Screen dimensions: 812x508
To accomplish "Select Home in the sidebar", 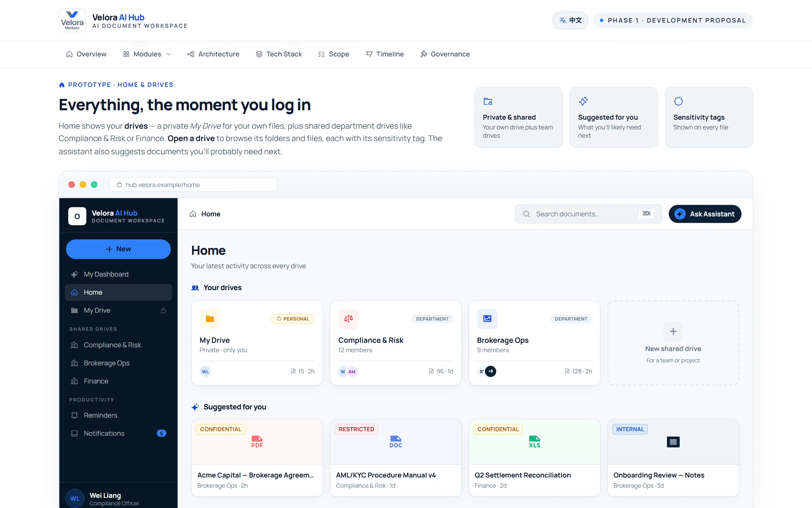I will click(x=118, y=292).
